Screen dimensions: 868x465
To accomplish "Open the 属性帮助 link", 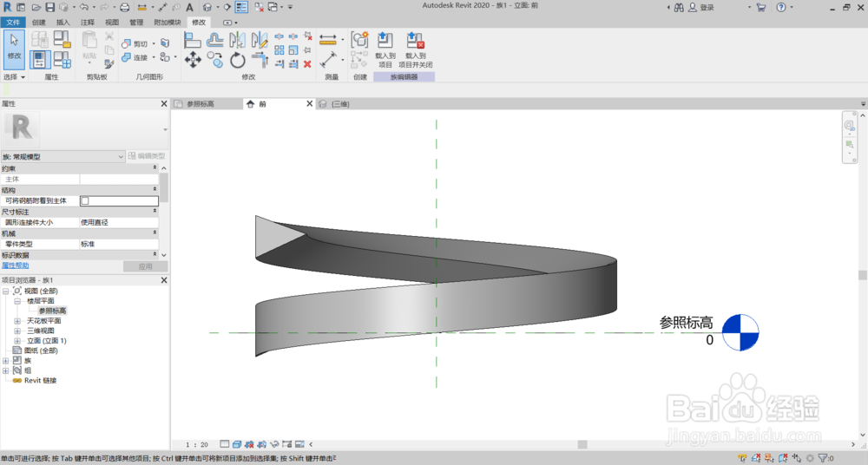I will tap(15, 265).
